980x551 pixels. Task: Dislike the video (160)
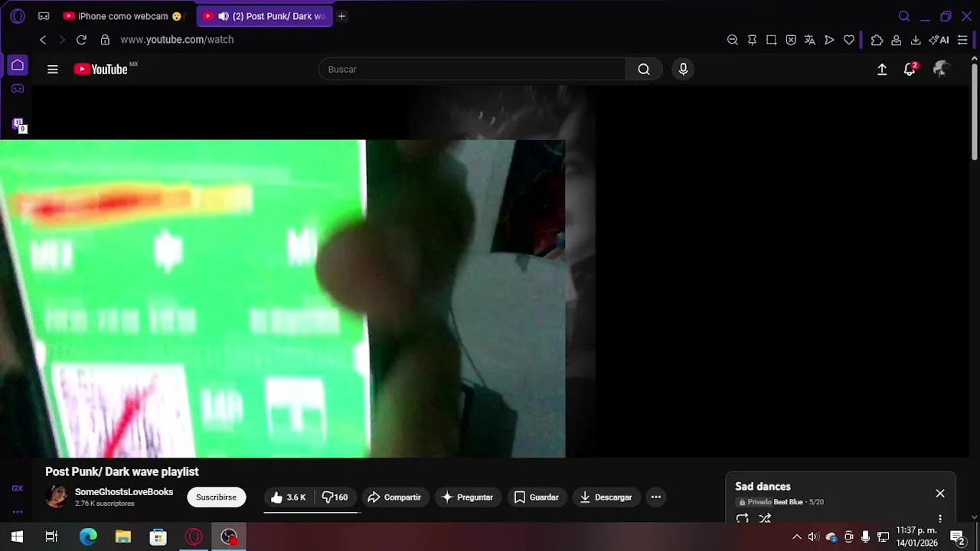tap(335, 497)
